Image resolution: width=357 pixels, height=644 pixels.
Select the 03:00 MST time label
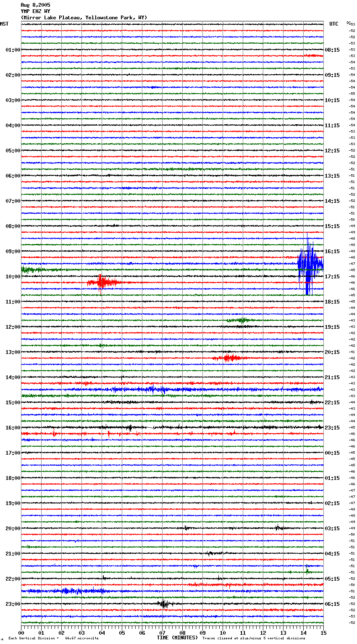13,100
